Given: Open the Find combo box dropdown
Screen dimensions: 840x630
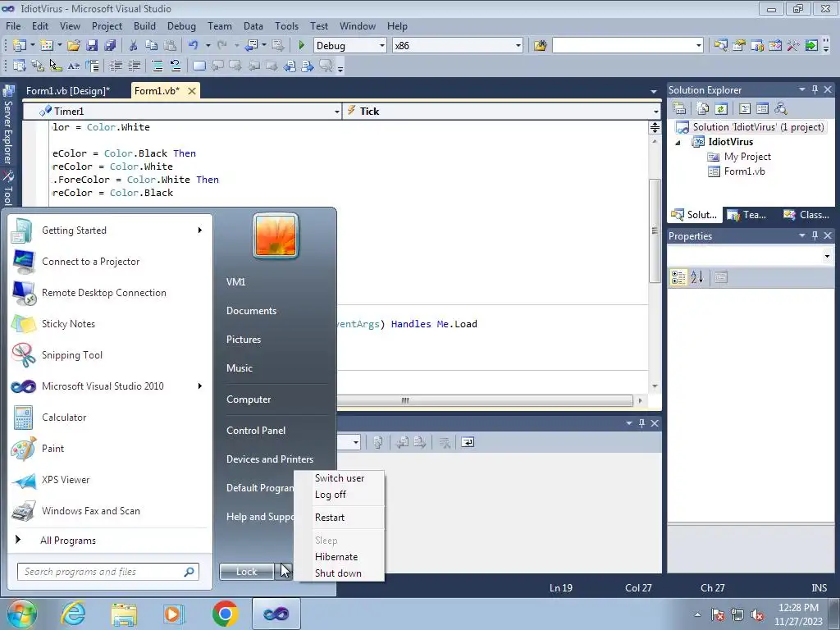Looking at the screenshot, I should (699, 46).
